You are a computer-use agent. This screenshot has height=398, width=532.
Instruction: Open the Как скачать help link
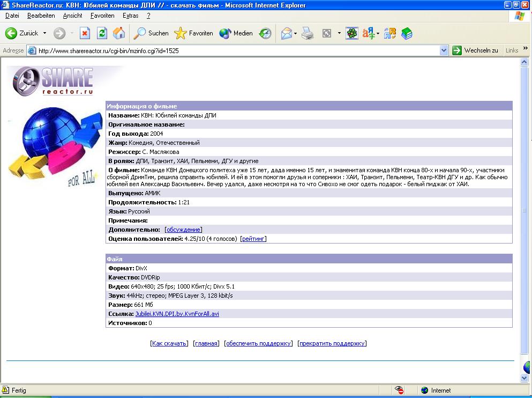tap(169, 343)
